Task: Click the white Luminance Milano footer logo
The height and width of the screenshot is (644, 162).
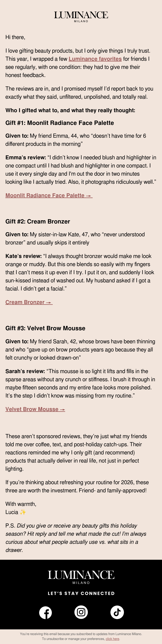Action: (x=81, y=577)
